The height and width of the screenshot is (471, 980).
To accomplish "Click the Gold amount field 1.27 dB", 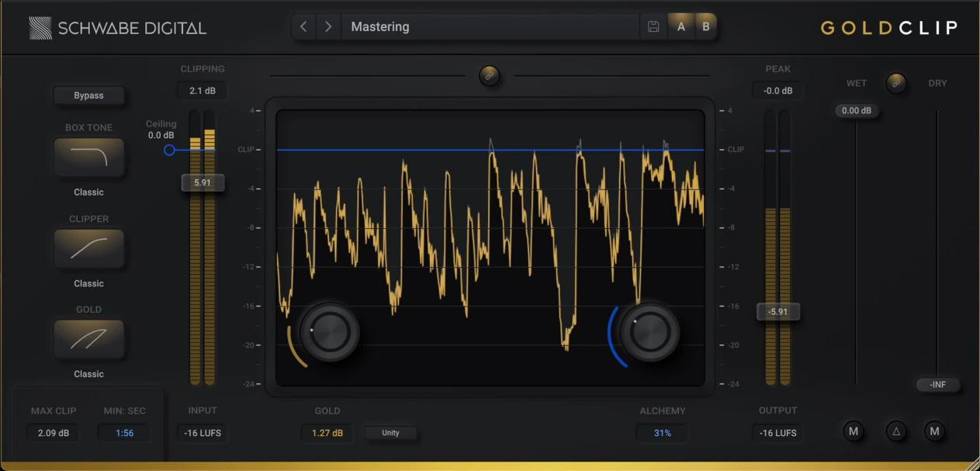I will pyautogui.click(x=327, y=433).
